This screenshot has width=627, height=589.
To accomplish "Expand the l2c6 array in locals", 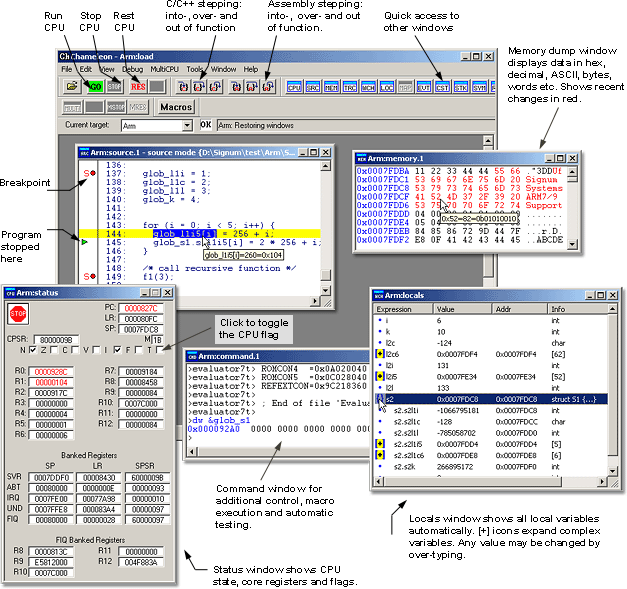I will [380, 354].
